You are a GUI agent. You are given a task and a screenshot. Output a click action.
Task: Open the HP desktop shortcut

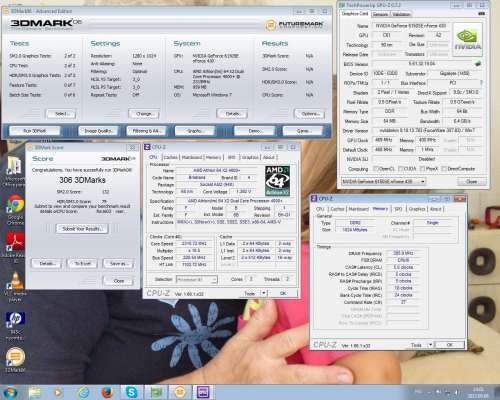click(15, 326)
